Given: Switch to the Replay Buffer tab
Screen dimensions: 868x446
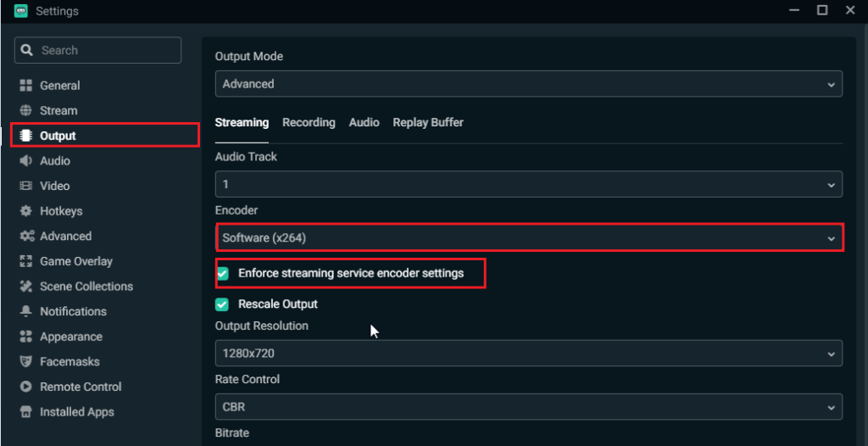Looking at the screenshot, I should [x=428, y=122].
